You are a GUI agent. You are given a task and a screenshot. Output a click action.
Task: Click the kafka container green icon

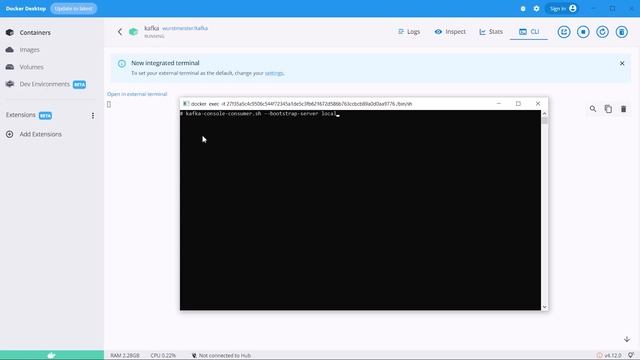click(x=133, y=31)
